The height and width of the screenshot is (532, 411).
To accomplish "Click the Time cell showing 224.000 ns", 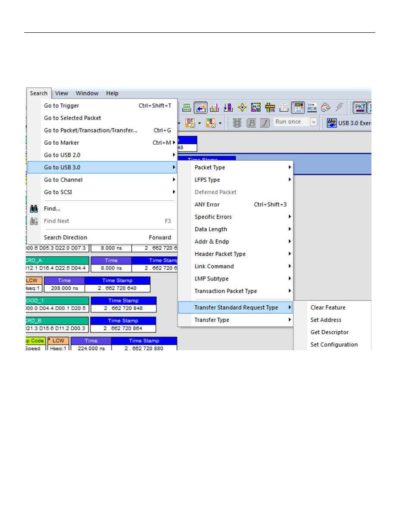I will 91,348.
